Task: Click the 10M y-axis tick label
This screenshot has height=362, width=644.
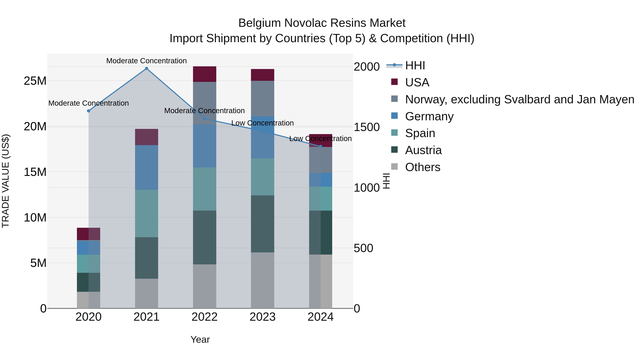Action: (35, 218)
